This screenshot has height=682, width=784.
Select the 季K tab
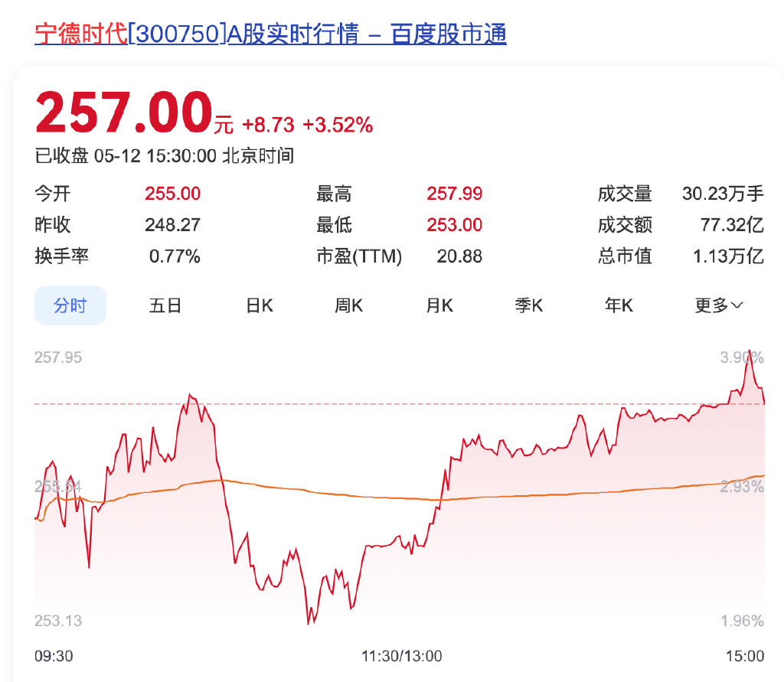pos(529,305)
